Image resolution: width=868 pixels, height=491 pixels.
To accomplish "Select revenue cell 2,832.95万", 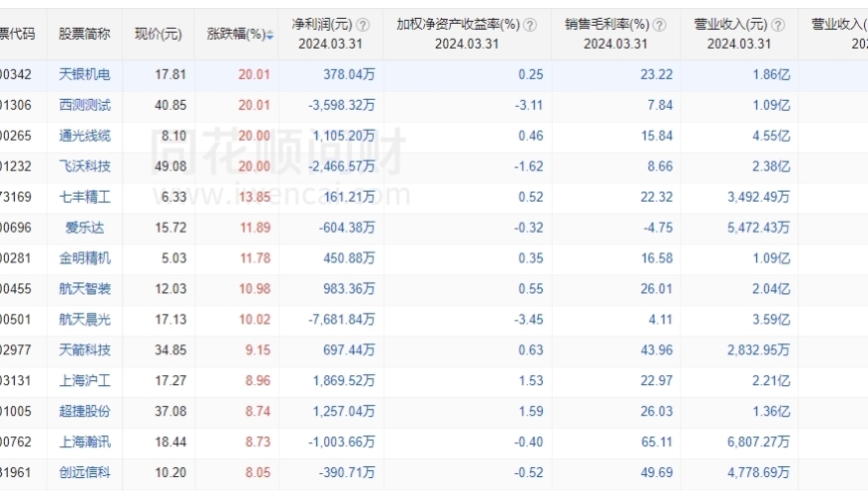I will [x=759, y=350].
